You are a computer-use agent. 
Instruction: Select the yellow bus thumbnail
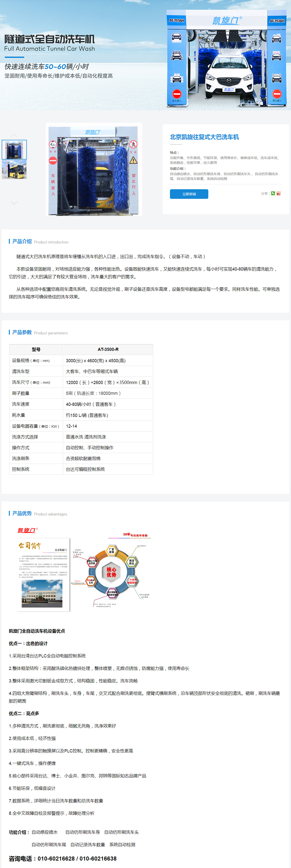click(x=14, y=170)
